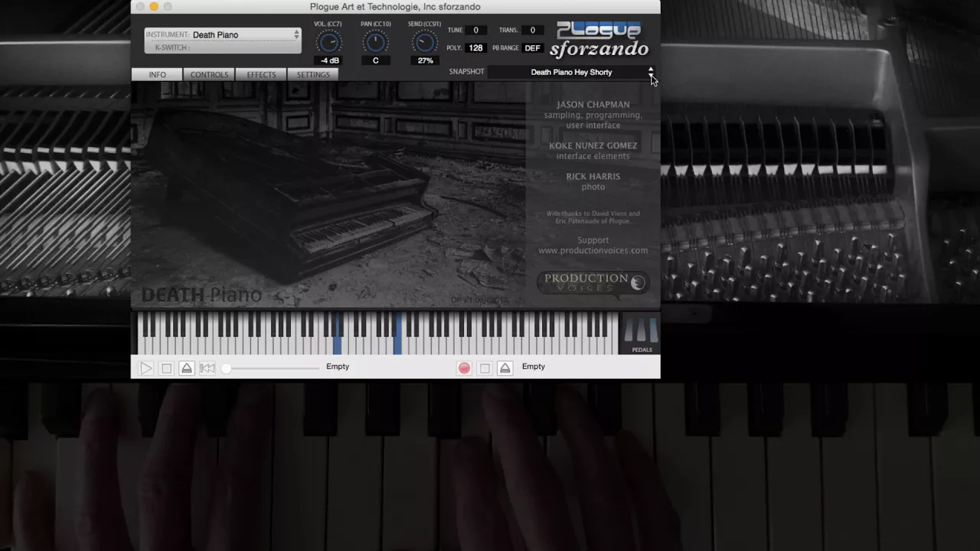The image size is (980, 551).
Task: Click the K-SWITCH field
Action: 223,47
